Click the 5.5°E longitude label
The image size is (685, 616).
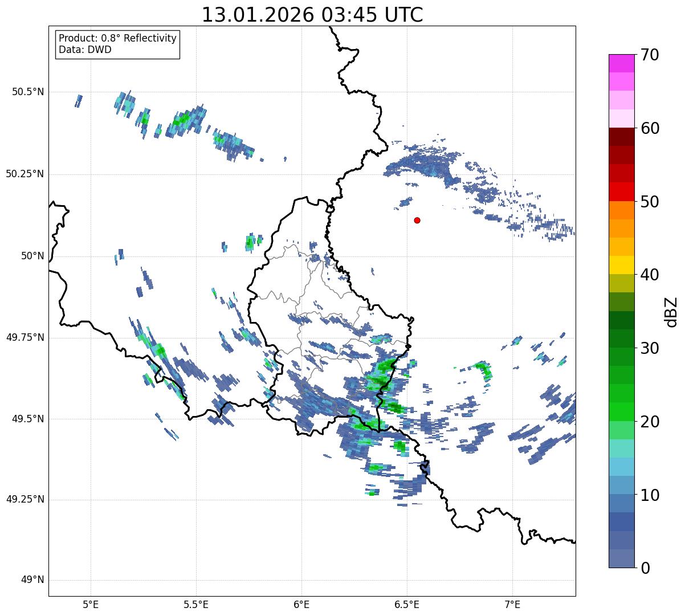(197, 604)
